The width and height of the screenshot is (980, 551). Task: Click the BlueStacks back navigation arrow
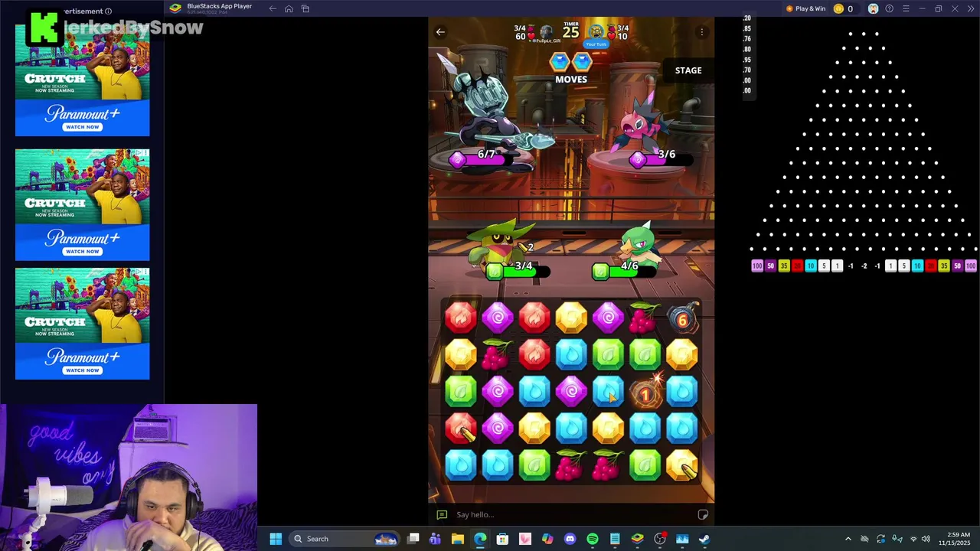pyautogui.click(x=273, y=8)
